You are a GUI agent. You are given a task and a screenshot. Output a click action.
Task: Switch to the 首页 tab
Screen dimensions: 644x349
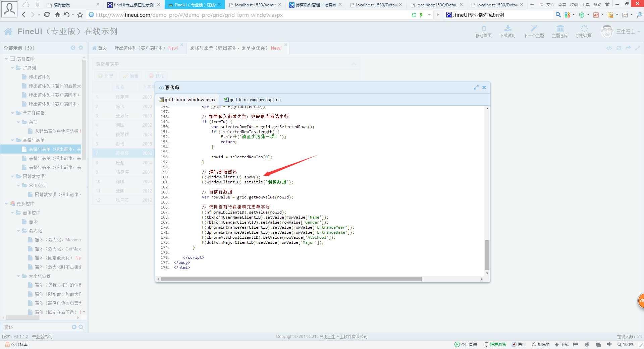click(99, 48)
